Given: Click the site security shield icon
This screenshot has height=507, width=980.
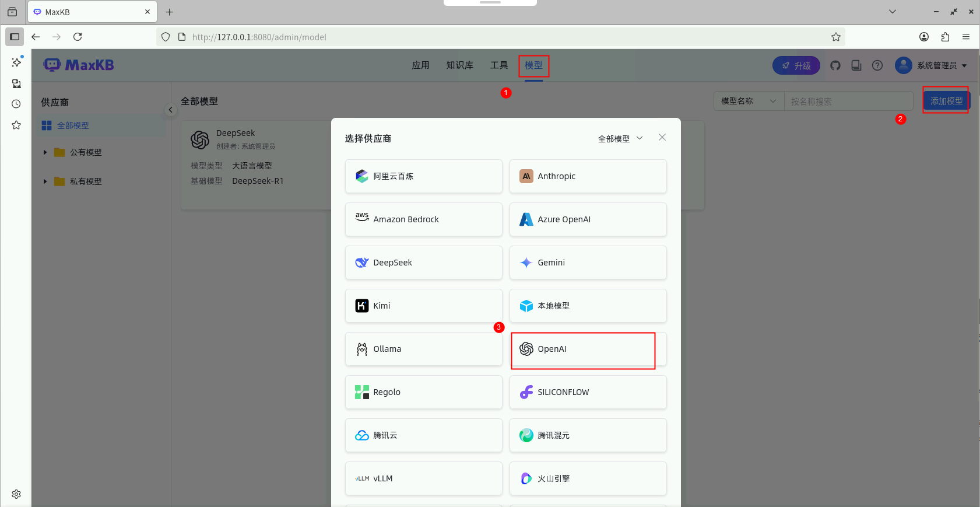Looking at the screenshot, I should 166,37.
